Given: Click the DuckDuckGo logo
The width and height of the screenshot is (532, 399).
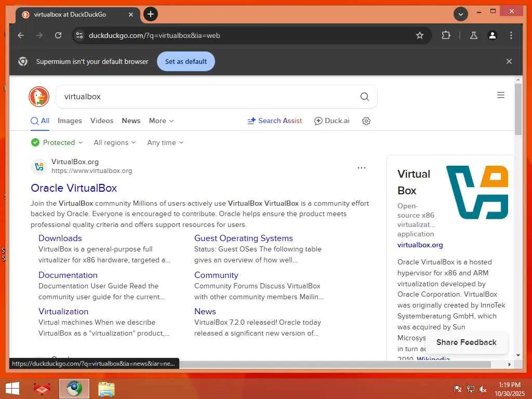Looking at the screenshot, I should [39, 96].
